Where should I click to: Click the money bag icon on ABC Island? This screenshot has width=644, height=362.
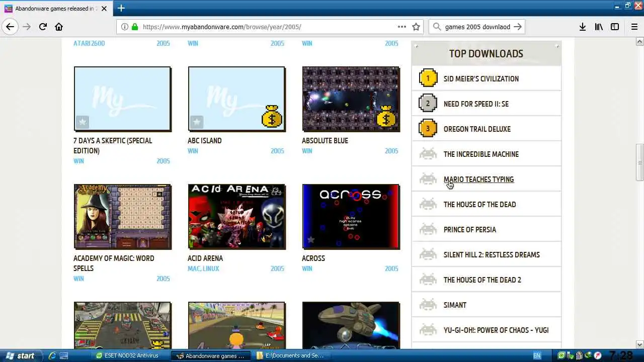(x=272, y=117)
